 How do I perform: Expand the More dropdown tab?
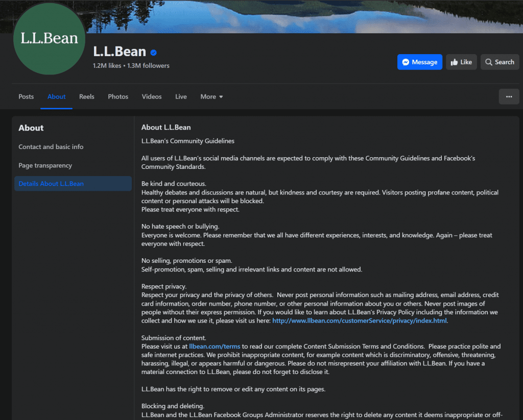pyautogui.click(x=211, y=96)
